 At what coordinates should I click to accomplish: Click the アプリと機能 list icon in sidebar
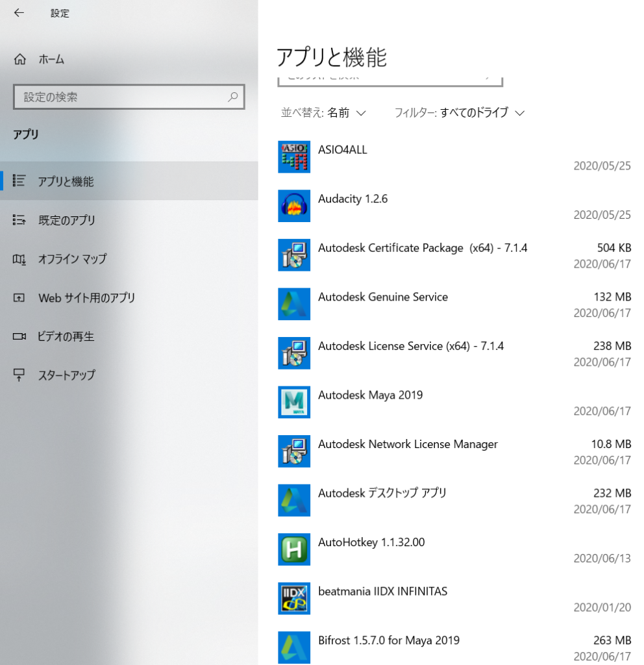(x=19, y=181)
